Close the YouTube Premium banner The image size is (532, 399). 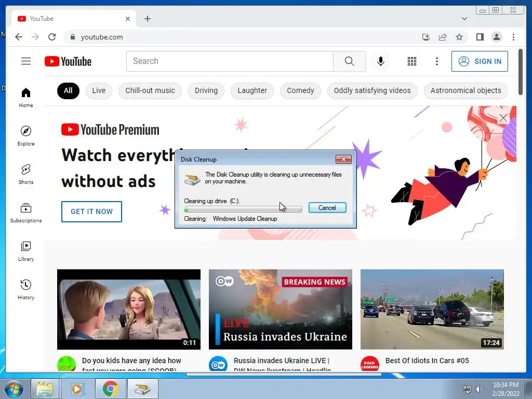point(503,118)
